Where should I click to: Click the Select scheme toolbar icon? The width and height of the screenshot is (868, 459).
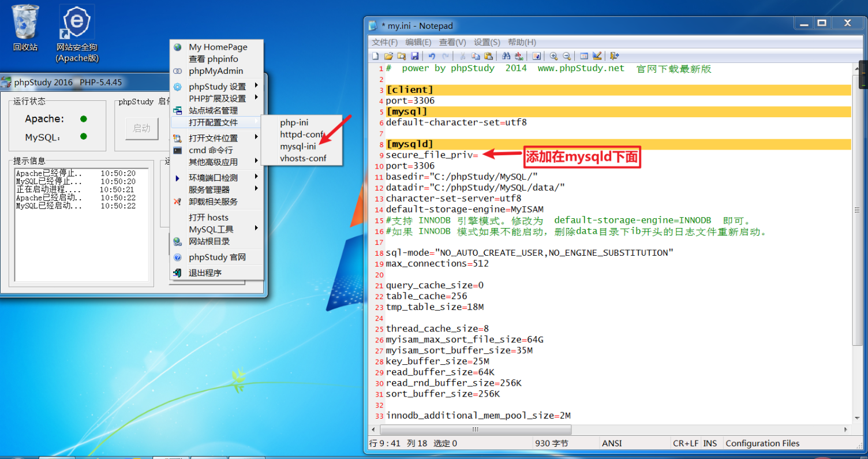(x=584, y=56)
